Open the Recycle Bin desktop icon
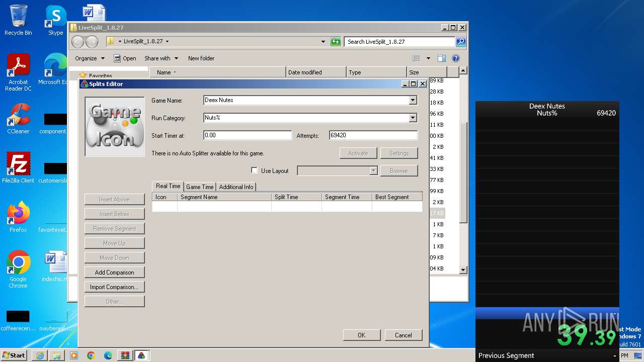This screenshot has width=644, height=362. [18, 20]
